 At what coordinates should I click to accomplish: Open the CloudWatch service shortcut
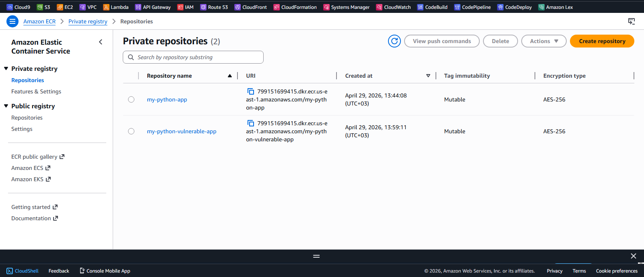(393, 7)
